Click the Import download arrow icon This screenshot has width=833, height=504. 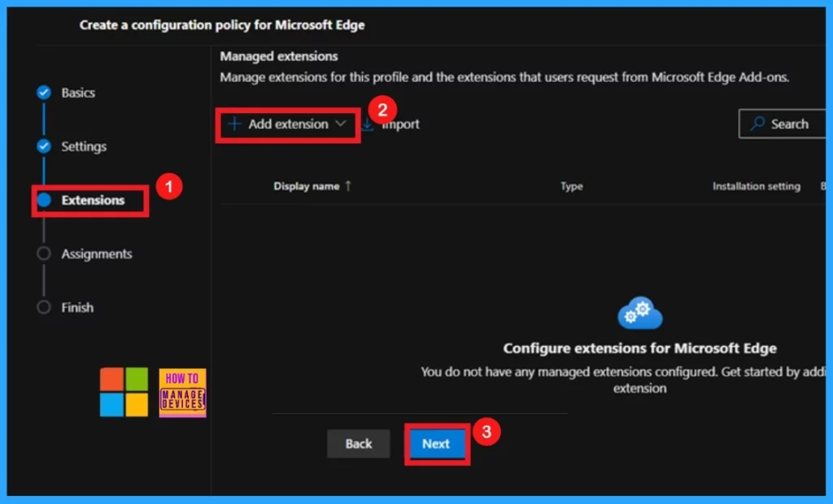point(367,124)
